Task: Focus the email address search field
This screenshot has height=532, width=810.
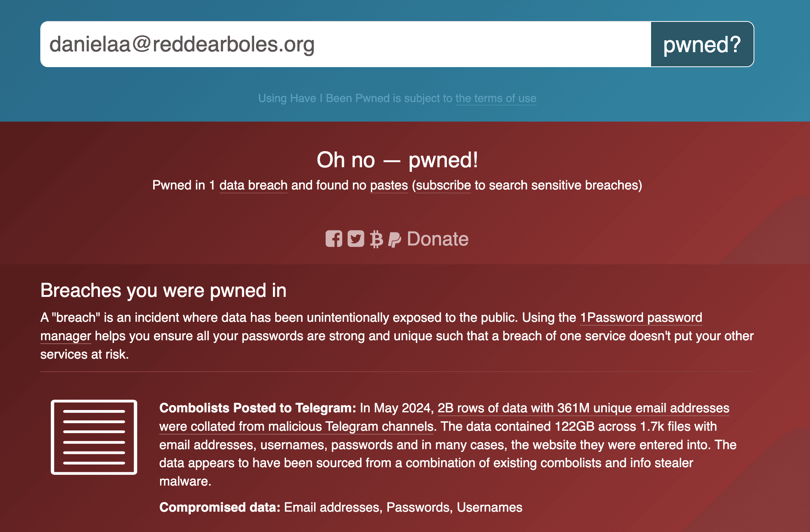Action: click(x=345, y=44)
